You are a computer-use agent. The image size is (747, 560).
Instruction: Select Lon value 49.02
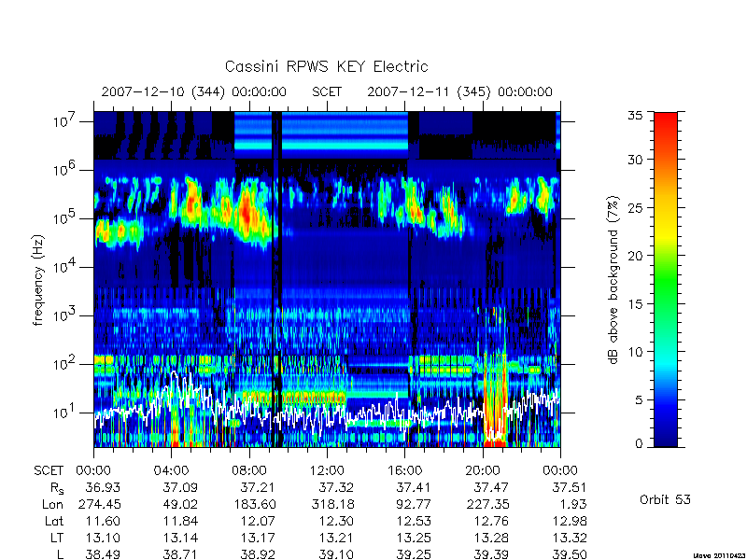point(180,504)
